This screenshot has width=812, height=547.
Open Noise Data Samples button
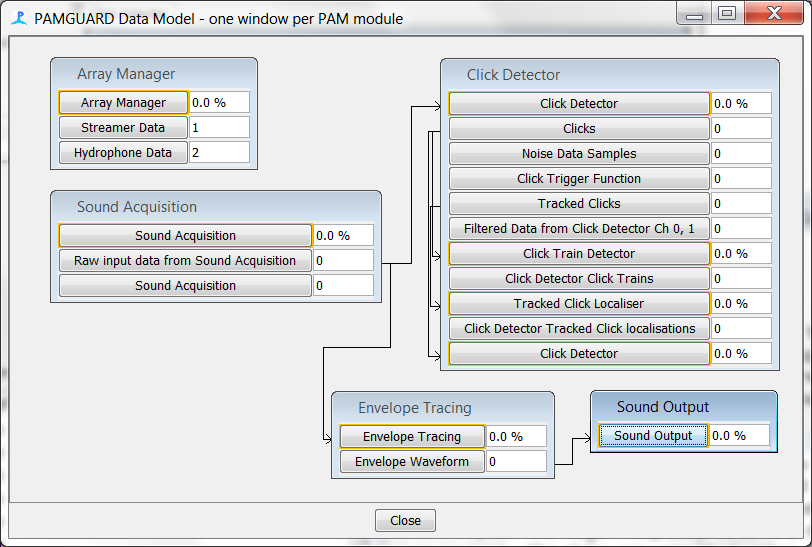tap(579, 153)
